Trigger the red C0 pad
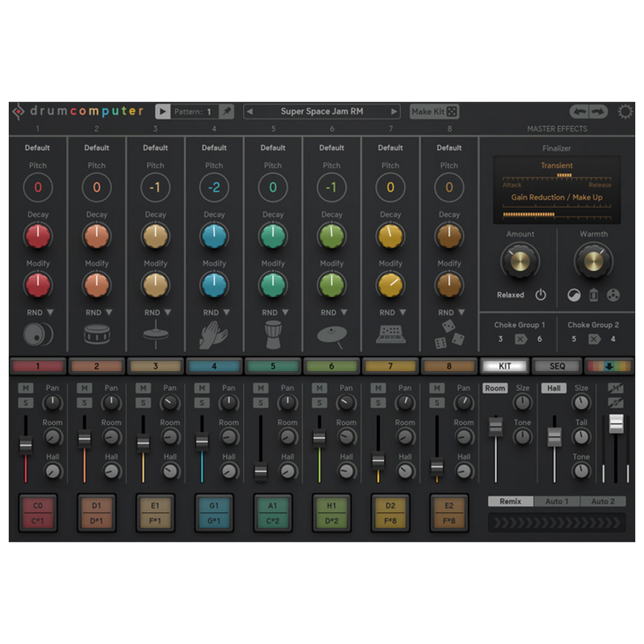 38,513
